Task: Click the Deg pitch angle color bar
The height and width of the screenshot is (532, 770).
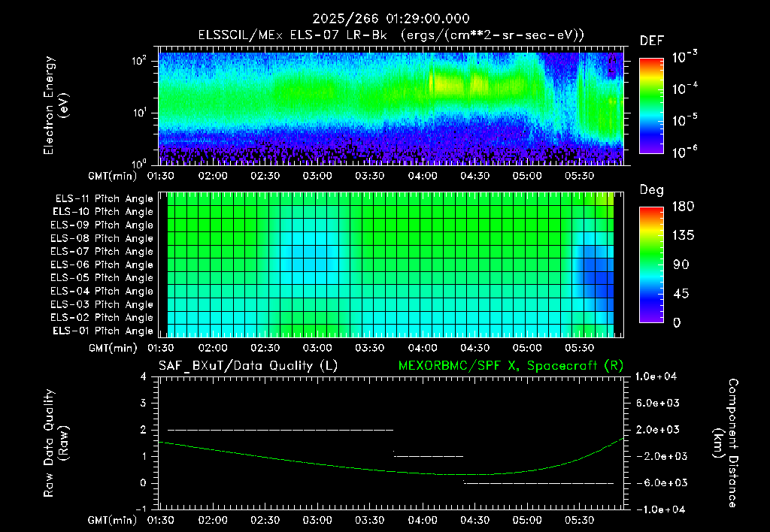Action: click(x=651, y=264)
